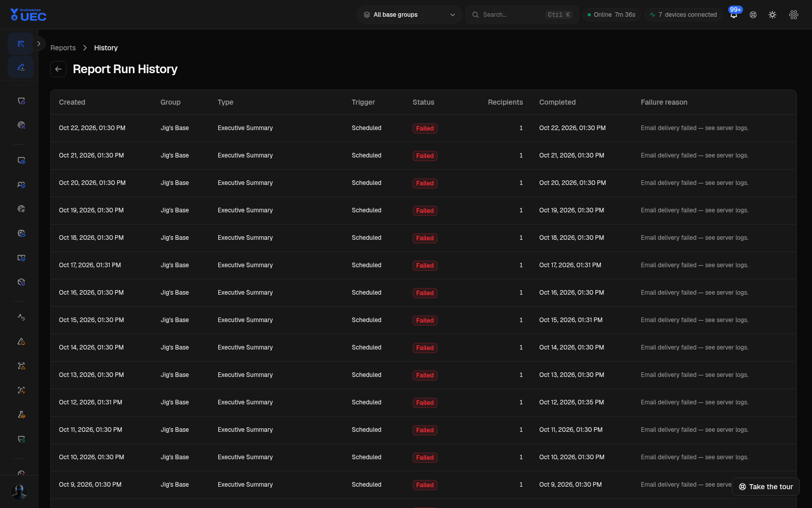Click the 7 devices connected indicator
The height and width of the screenshot is (508, 812).
coord(683,15)
